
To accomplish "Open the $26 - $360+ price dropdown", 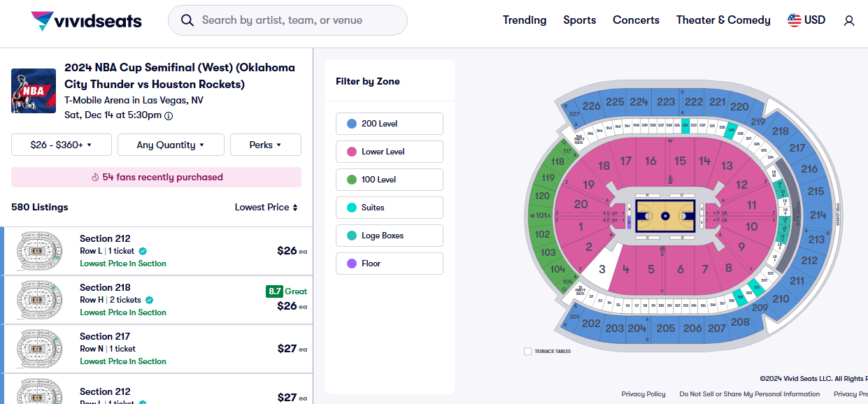I will coord(62,145).
